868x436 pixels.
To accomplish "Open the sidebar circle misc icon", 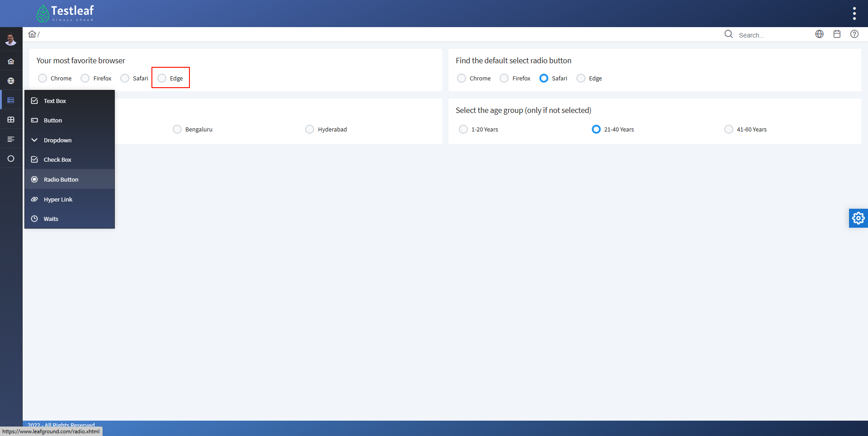I will tap(11, 159).
